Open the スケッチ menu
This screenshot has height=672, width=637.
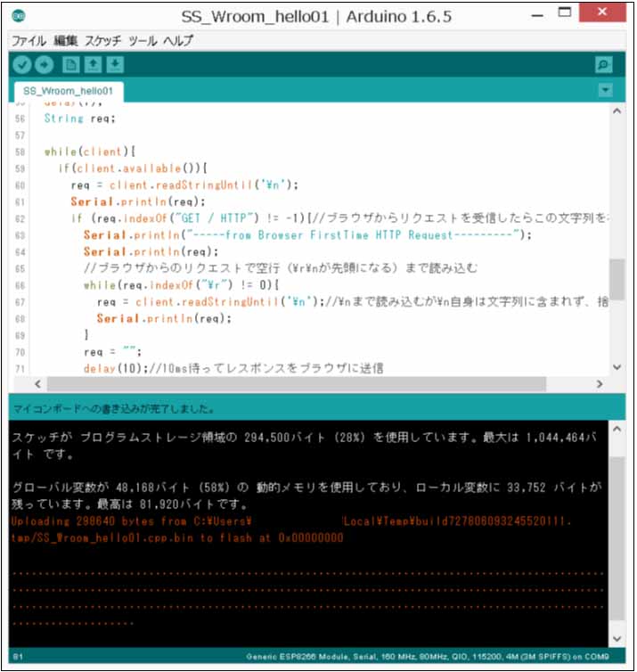point(103,41)
